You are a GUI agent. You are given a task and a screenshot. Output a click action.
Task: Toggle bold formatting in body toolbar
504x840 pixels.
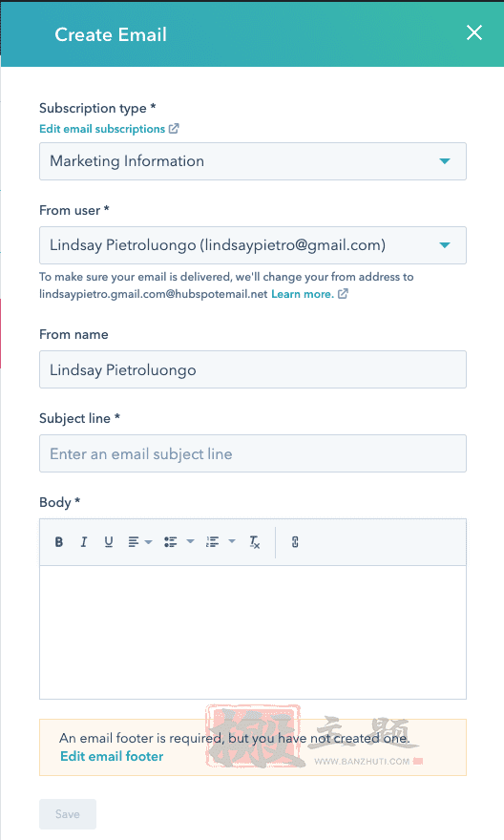coord(59,542)
